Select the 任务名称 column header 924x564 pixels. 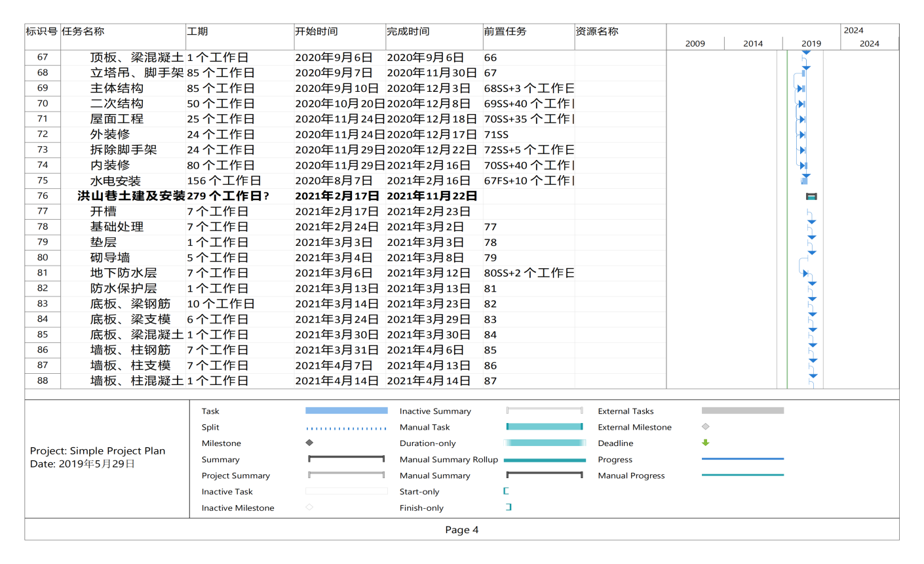click(83, 31)
